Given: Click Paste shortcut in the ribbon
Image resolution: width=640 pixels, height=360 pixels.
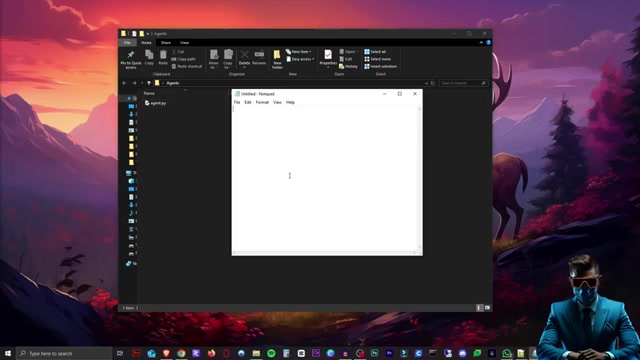Looking at the screenshot, I should (187, 66).
